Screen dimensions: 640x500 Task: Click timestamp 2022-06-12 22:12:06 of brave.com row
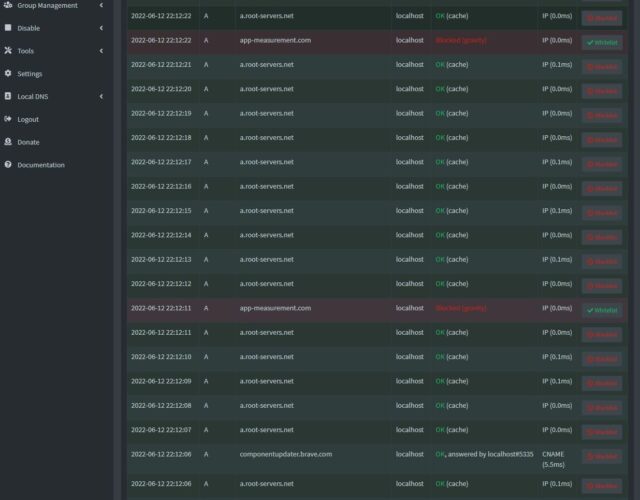tap(161, 454)
